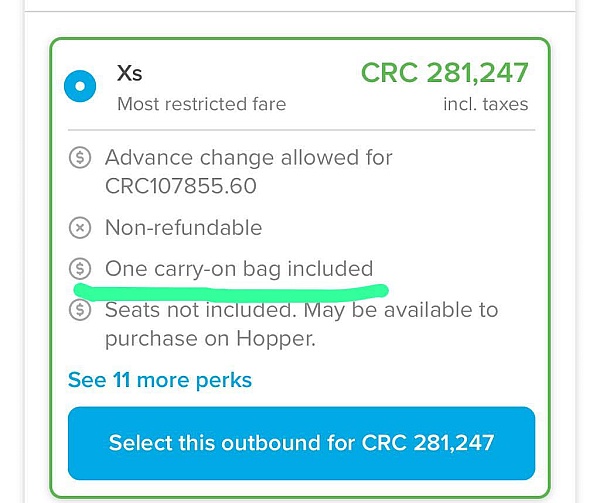Expand the See 11 more perks list
The width and height of the screenshot is (600, 503).
160,380
